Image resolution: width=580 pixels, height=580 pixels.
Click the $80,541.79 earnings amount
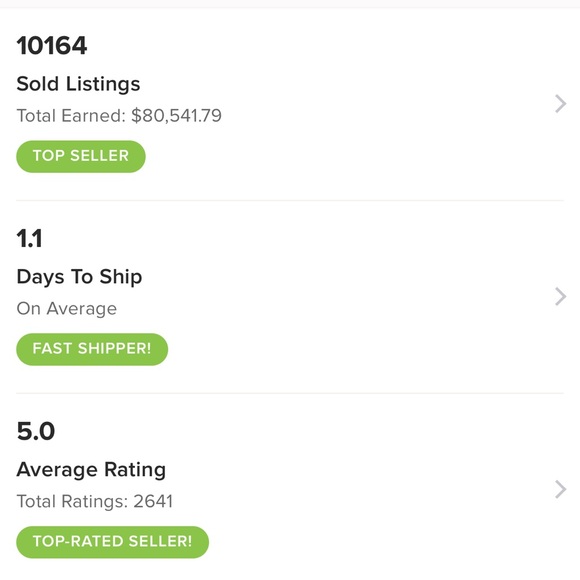[x=176, y=115]
